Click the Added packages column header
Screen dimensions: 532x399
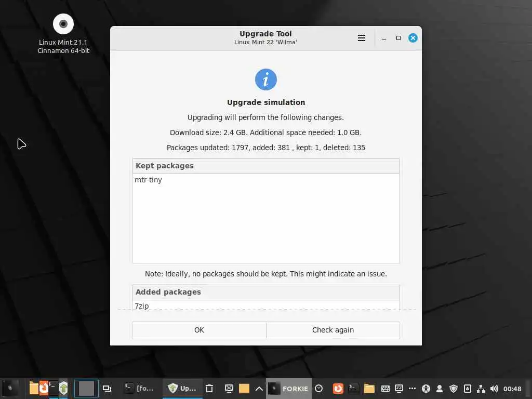click(x=265, y=292)
